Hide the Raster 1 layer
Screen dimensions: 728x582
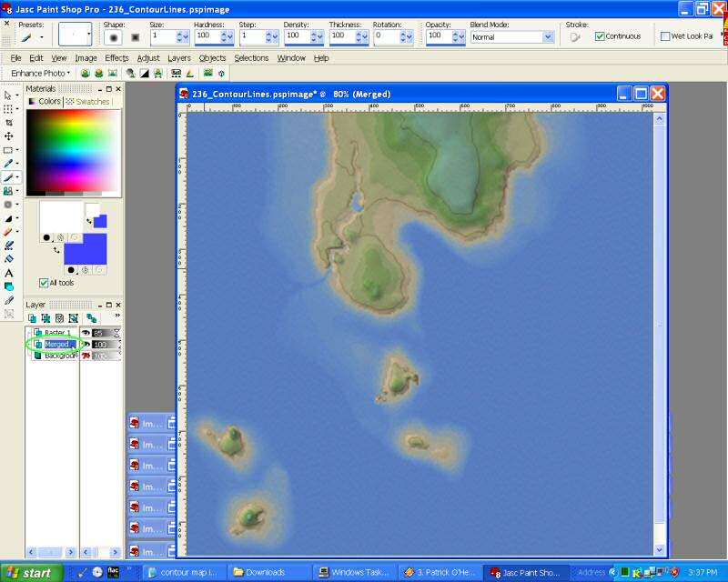coord(86,334)
